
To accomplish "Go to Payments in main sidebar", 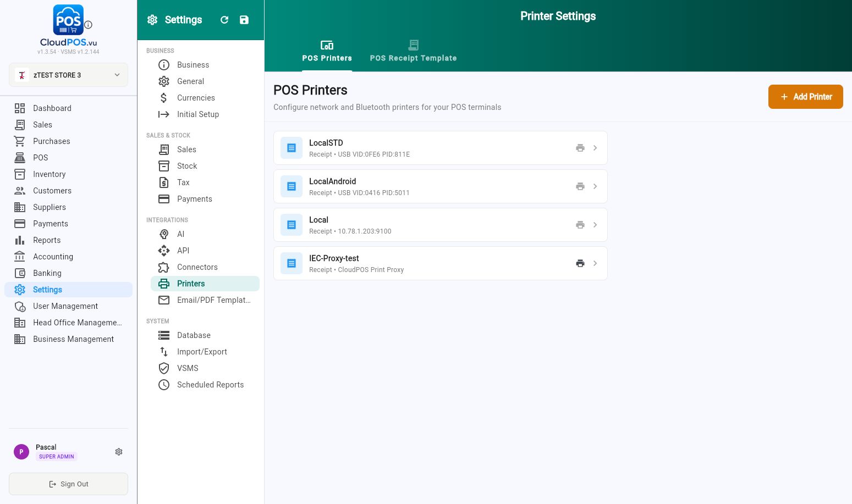I will tap(68, 224).
